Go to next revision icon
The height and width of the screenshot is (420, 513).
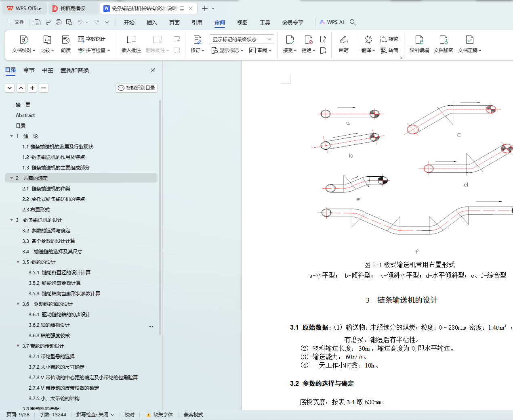coord(323,50)
